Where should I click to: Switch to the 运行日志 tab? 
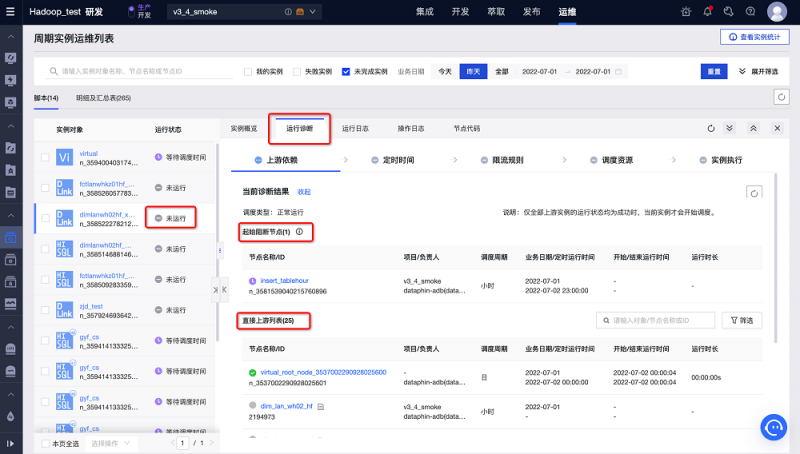coord(355,129)
